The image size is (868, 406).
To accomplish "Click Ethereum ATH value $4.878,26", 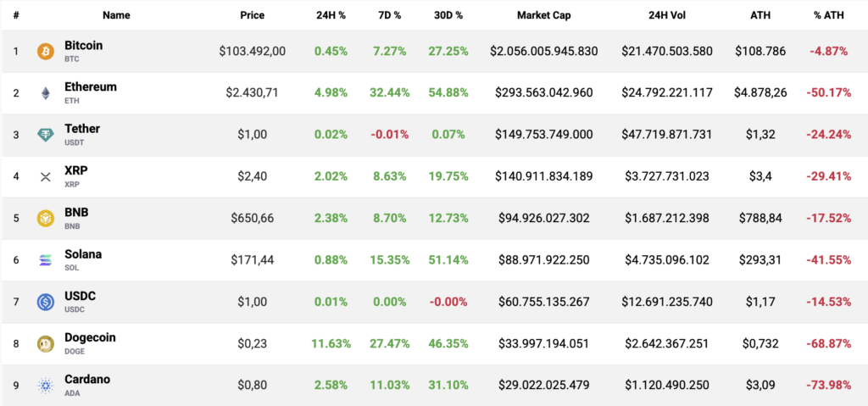I will [x=760, y=93].
